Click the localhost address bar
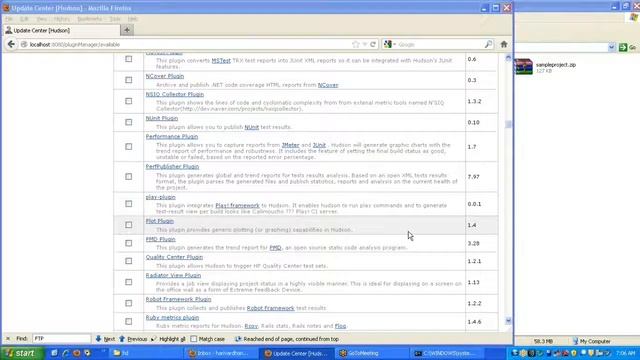640x360 pixels. pos(188,44)
